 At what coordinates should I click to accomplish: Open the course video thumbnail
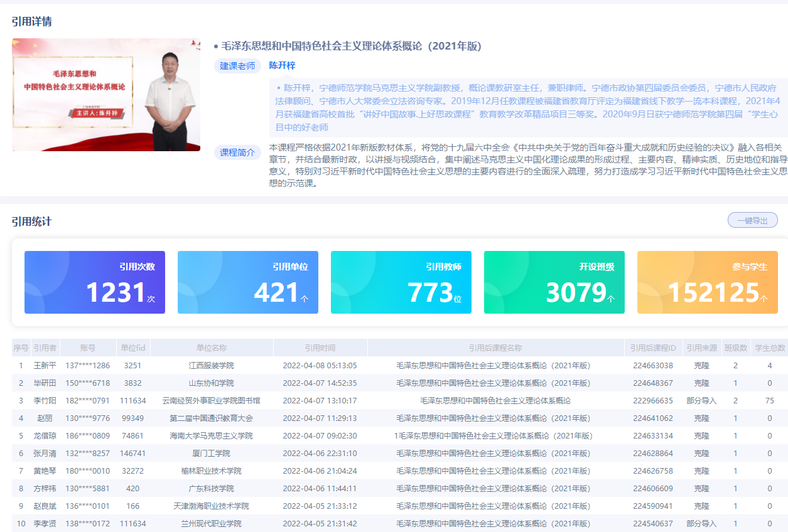(106, 95)
